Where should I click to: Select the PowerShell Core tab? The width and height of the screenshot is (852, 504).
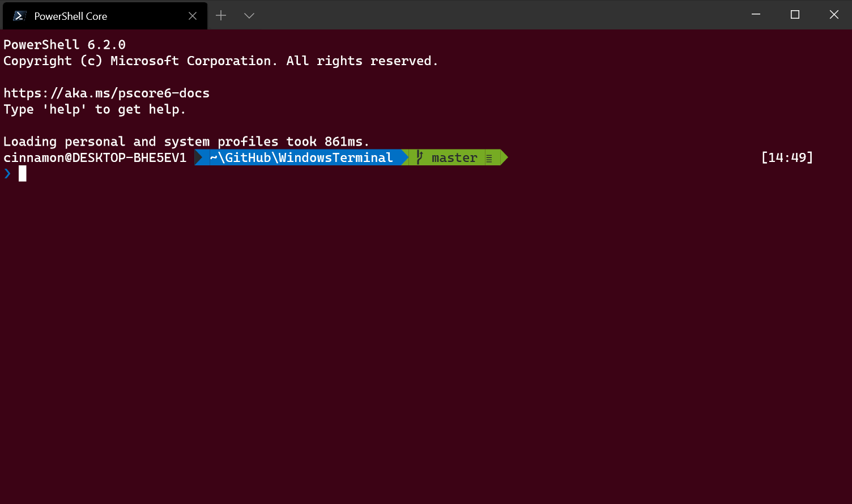click(85, 15)
